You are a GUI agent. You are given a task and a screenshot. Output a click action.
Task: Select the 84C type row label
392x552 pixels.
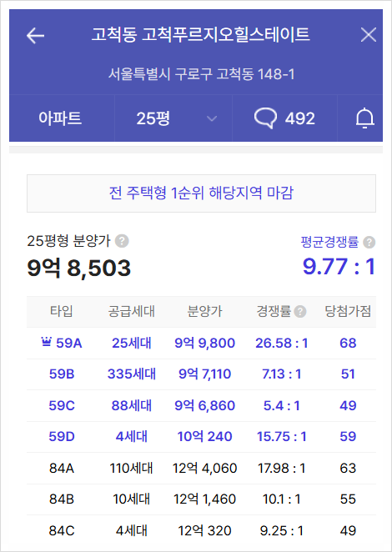[62, 531]
